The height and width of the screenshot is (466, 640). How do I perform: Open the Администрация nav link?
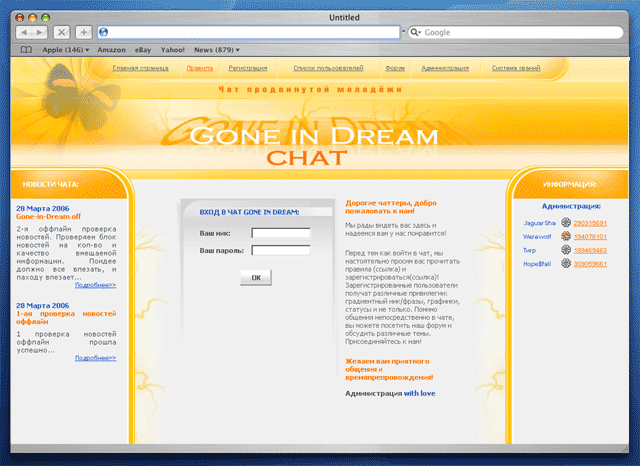point(445,68)
